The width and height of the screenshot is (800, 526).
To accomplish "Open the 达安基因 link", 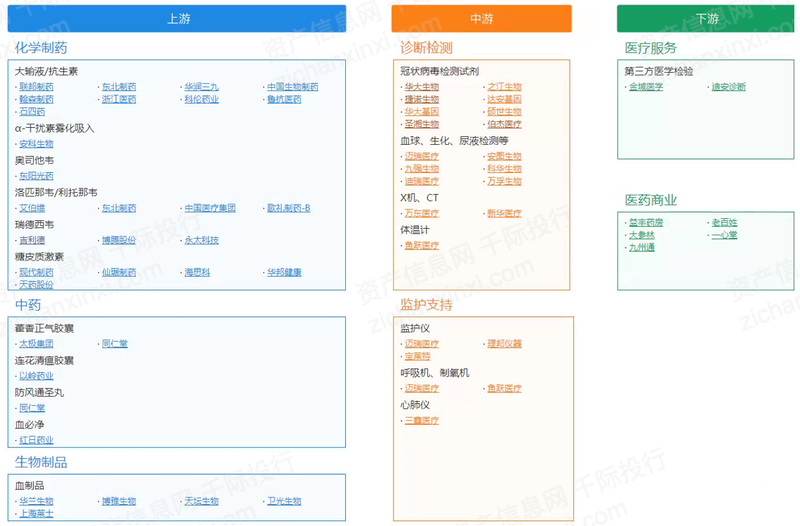I will click(x=505, y=99).
